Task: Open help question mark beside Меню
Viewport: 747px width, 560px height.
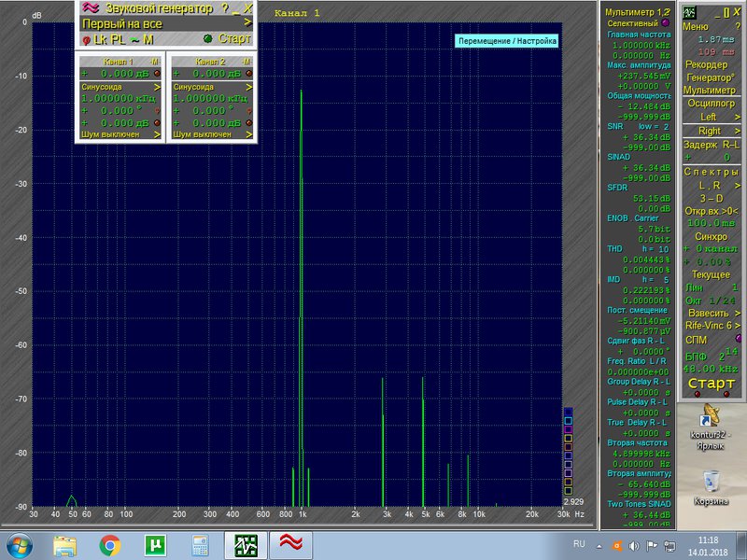Action: [x=738, y=27]
